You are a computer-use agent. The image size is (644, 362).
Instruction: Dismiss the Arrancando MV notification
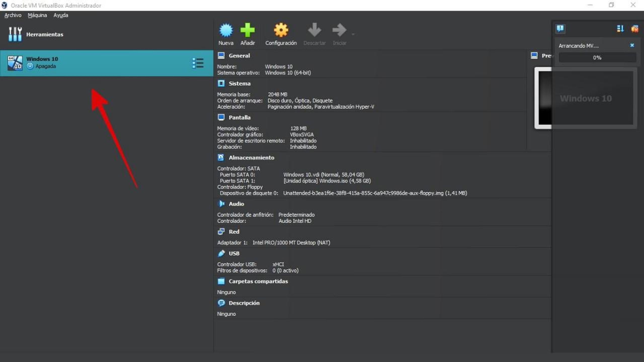point(632,45)
